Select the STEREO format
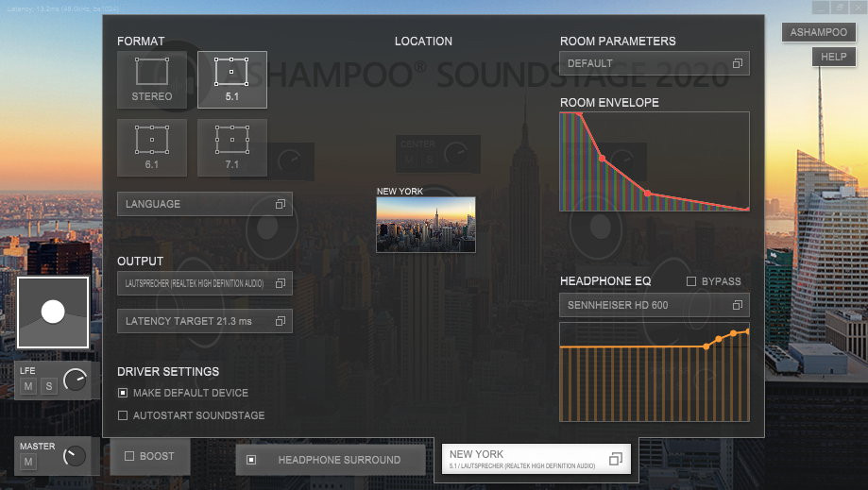Image resolution: width=868 pixels, height=490 pixels. [152, 79]
